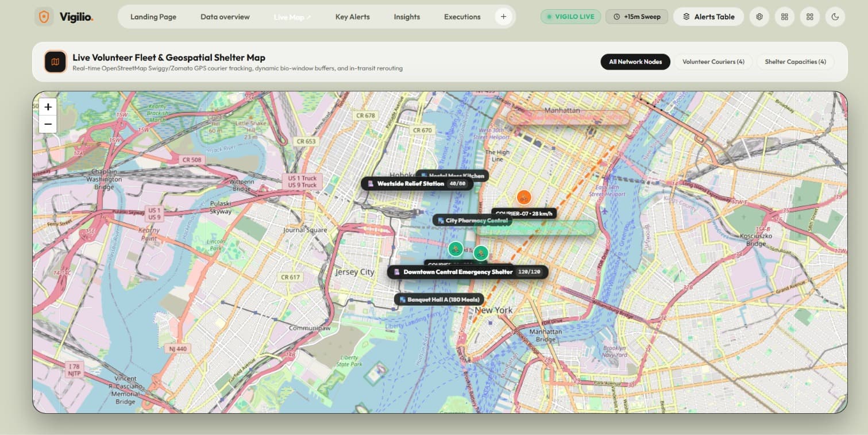Select the Westside Relief Station marker
The width and height of the screenshot is (868, 435).
pyautogui.click(x=418, y=184)
